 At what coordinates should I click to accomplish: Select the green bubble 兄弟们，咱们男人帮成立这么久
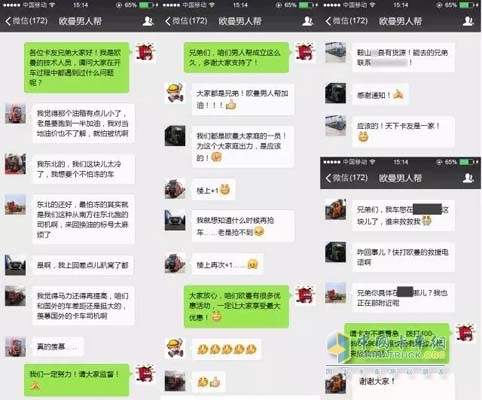236,57
